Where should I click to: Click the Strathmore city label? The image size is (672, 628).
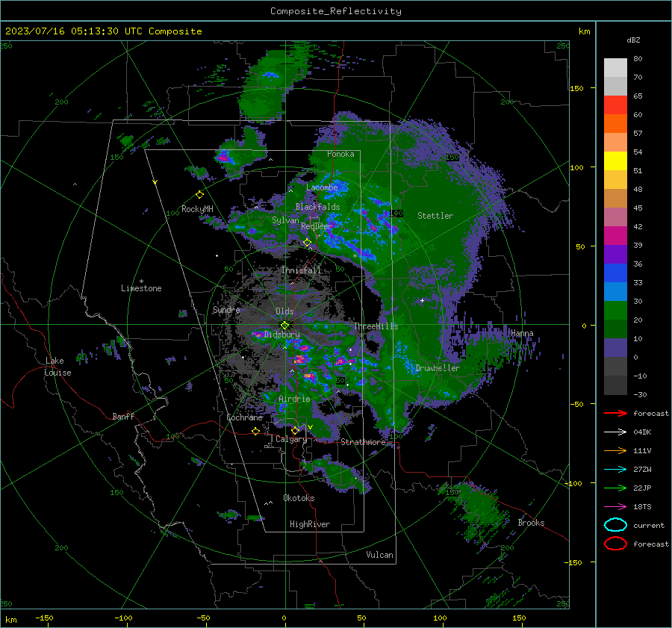tap(363, 442)
